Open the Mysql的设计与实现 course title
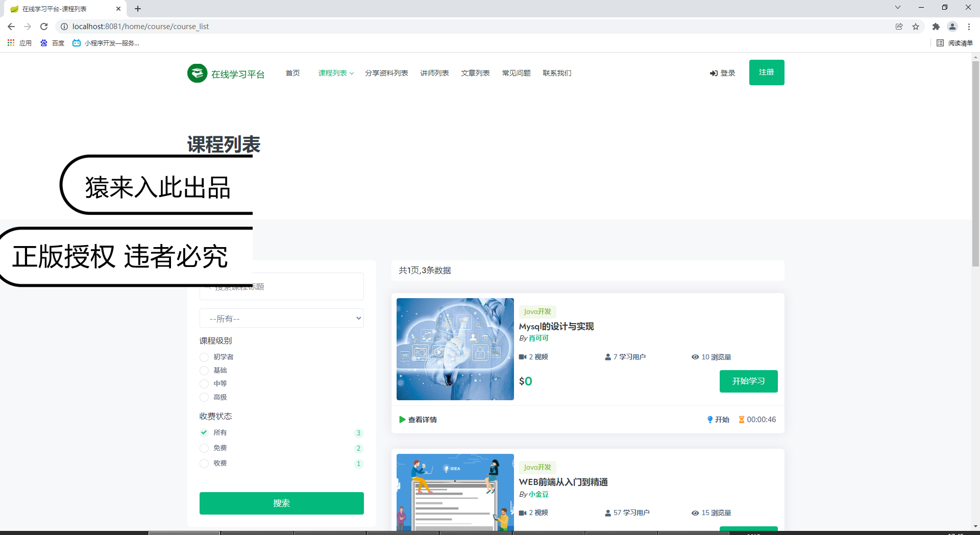The width and height of the screenshot is (980, 535). pos(556,326)
